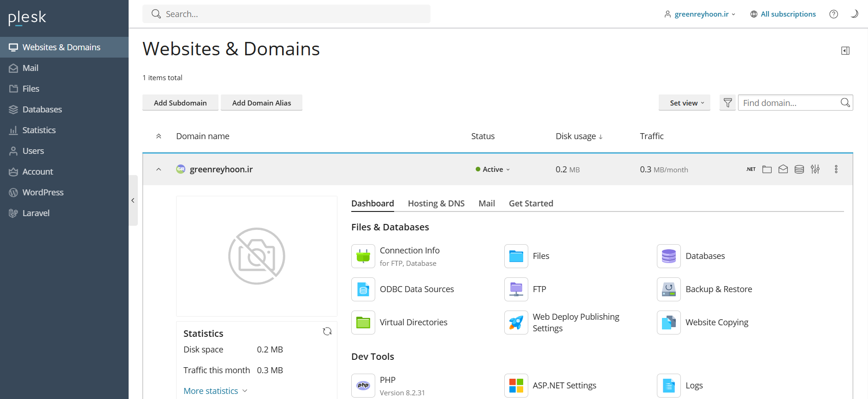This screenshot has width=868, height=399.
Task: Focus the top Search field
Action: 286,14
